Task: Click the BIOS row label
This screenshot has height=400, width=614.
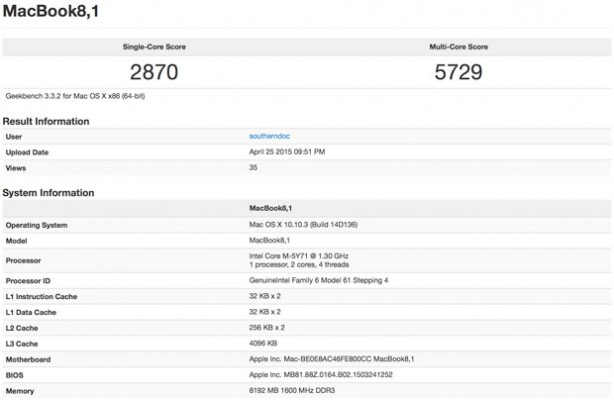Action: (14, 375)
